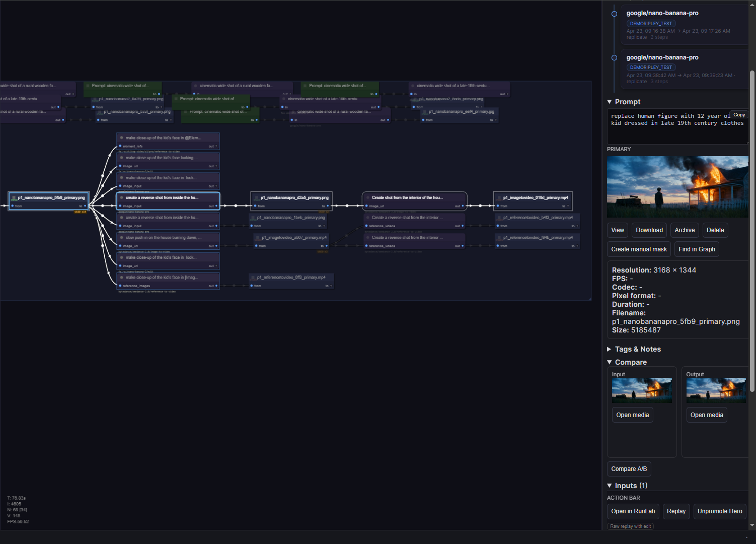Click video icon on p1_referencetovideo_f94b node
The width and height of the screenshot is (756, 544).
click(x=499, y=238)
